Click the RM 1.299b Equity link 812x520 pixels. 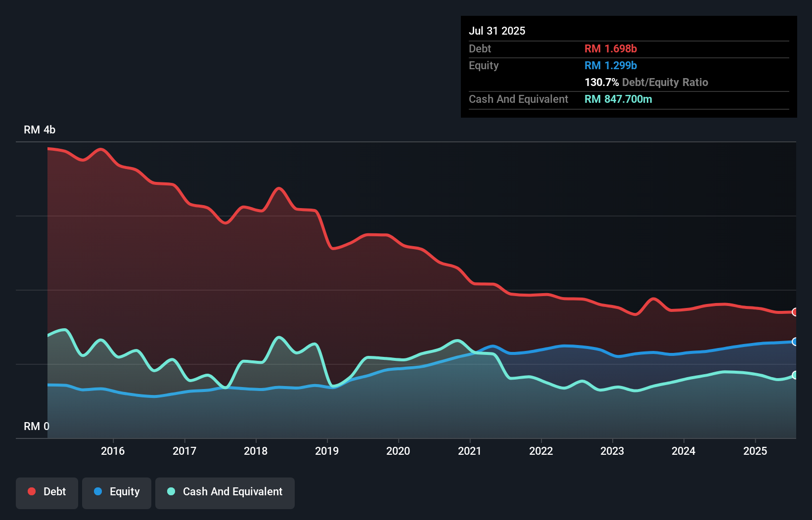click(610, 65)
